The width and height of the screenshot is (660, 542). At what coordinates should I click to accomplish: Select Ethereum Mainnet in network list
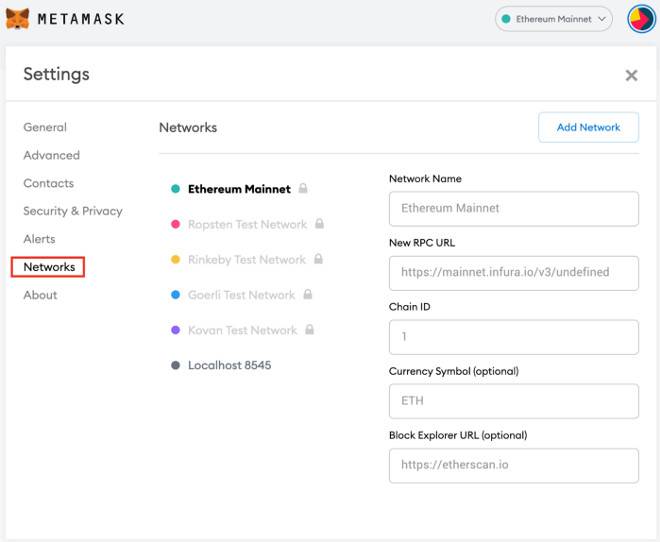point(239,189)
